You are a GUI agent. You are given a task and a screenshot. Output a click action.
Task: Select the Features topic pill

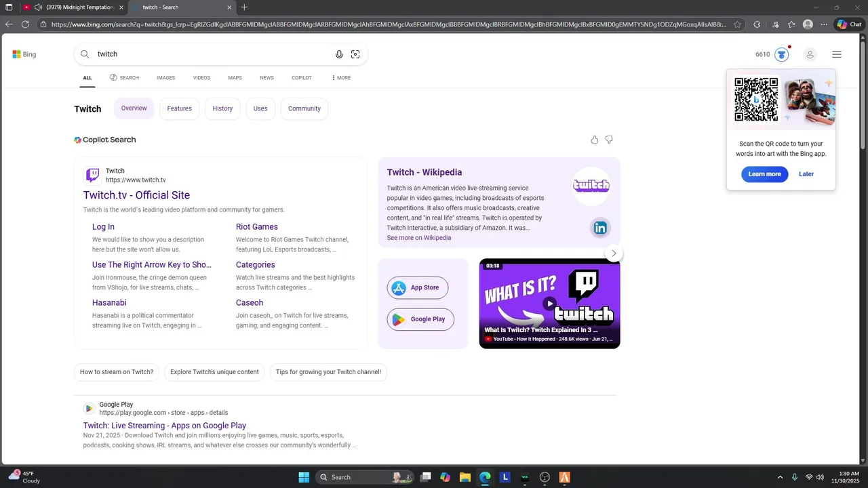(x=179, y=108)
